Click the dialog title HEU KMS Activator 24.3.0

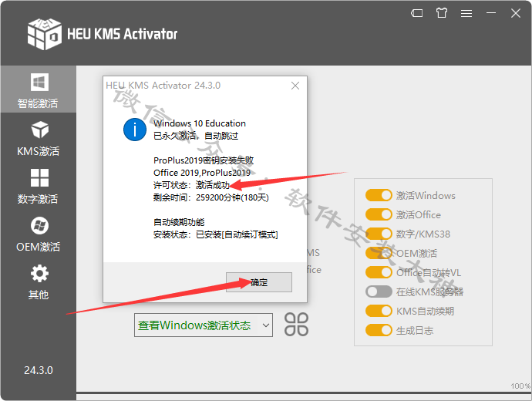163,85
